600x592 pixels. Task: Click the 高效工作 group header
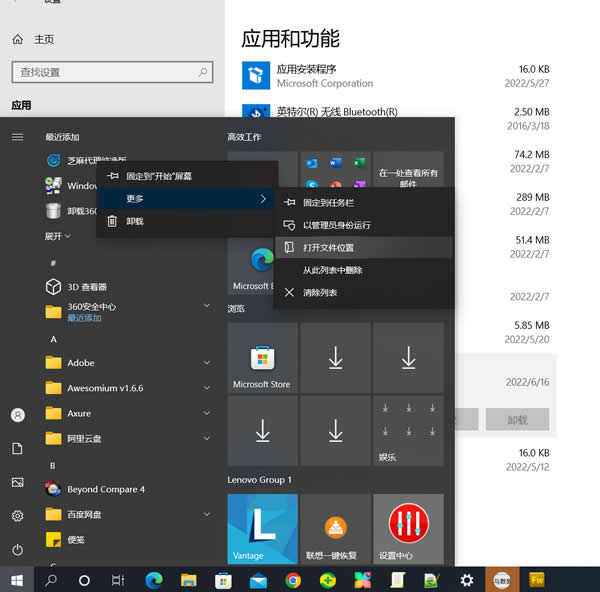[x=245, y=137]
